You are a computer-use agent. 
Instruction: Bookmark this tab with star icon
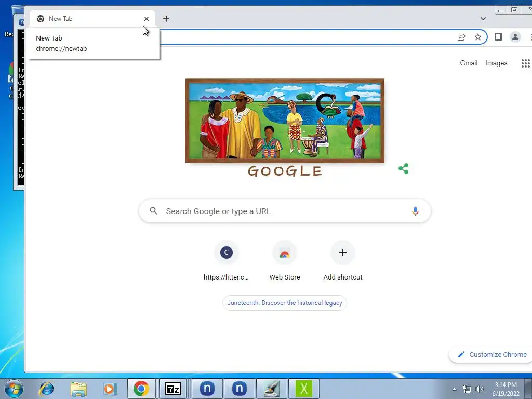478,37
